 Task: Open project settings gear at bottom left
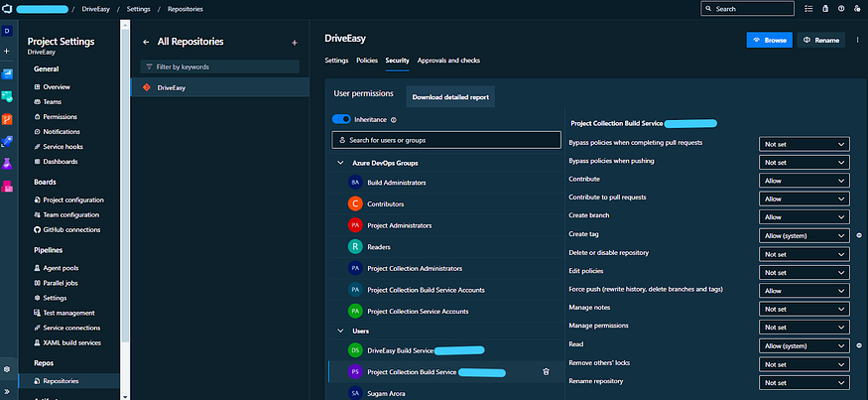7,368
